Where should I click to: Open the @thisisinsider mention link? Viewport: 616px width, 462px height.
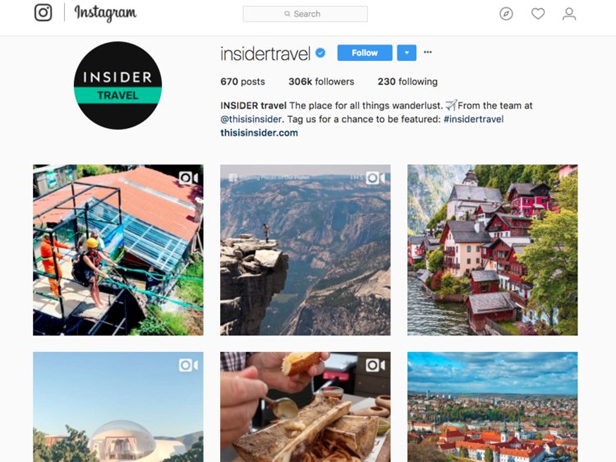251,119
